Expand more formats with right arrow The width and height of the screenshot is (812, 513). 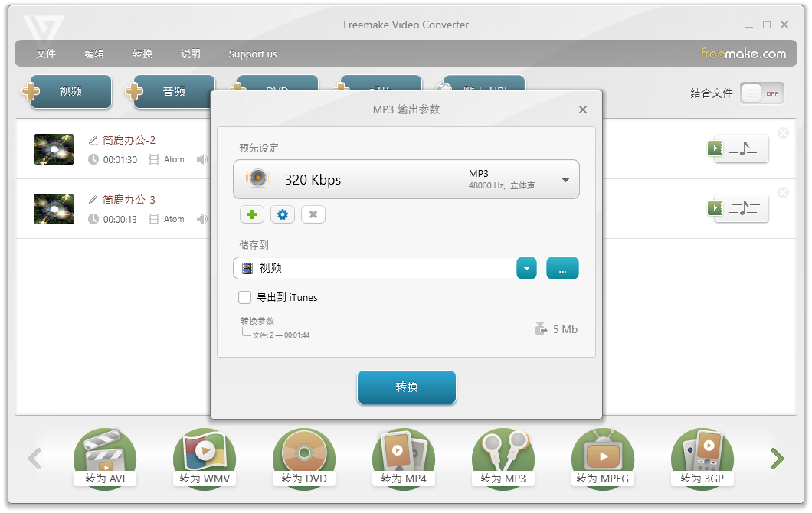(777, 458)
